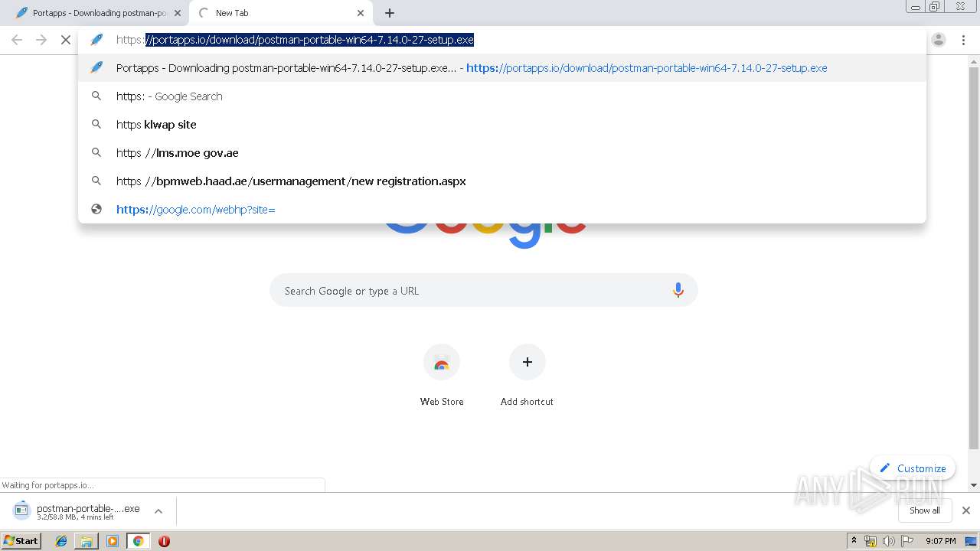The width and height of the screenshot is (980, 551).
Task: Go forward to the next page
Action: (41, 40)
